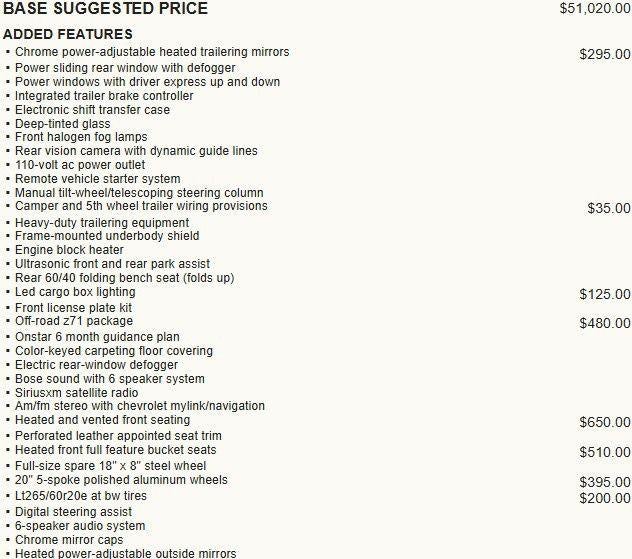Click the ADDED FEATURES heading
Viewport: 632px width, 559px height.
click(68, 34)
